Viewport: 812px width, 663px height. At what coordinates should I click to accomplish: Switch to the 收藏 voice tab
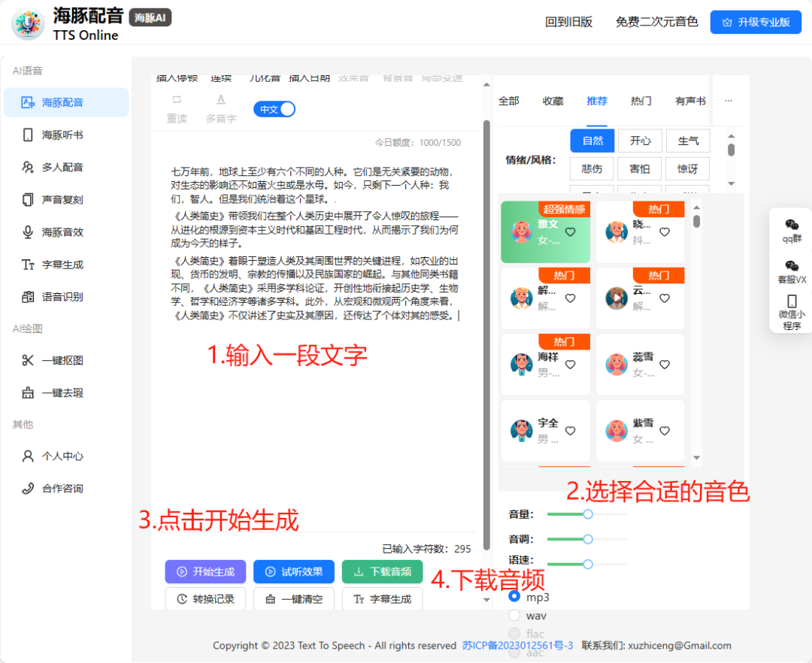coord(553,101)
